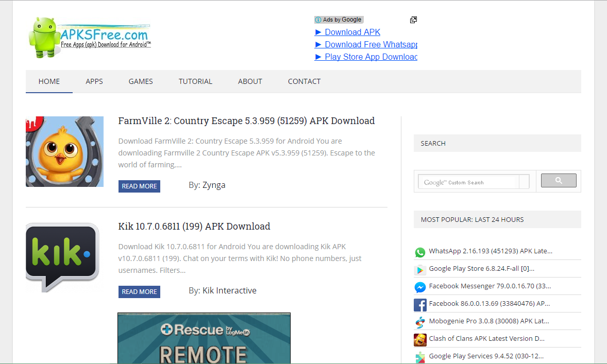Click the WhatsApp icon in the popular list
This screenshot has width=607, height=364.
coord(420,252)
